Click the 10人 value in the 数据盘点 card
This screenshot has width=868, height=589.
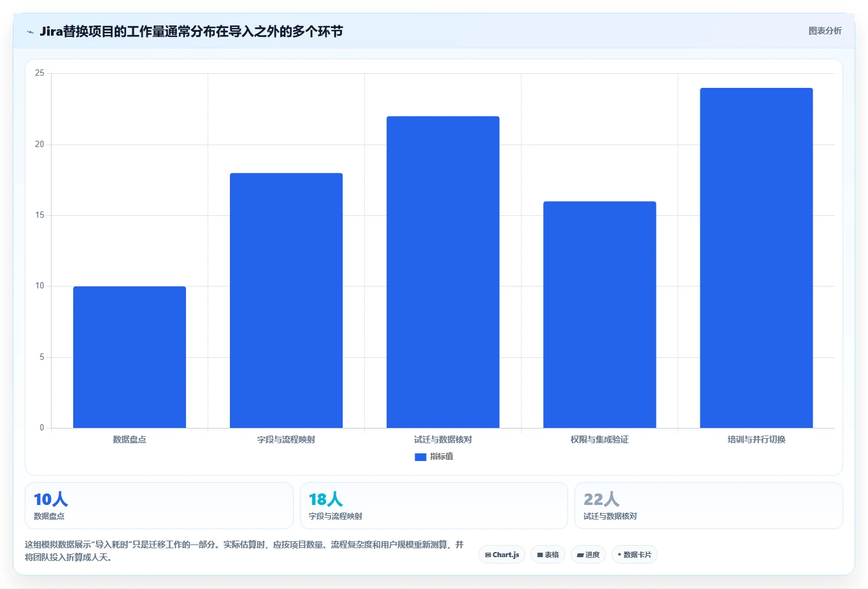[x=51, y=499]
